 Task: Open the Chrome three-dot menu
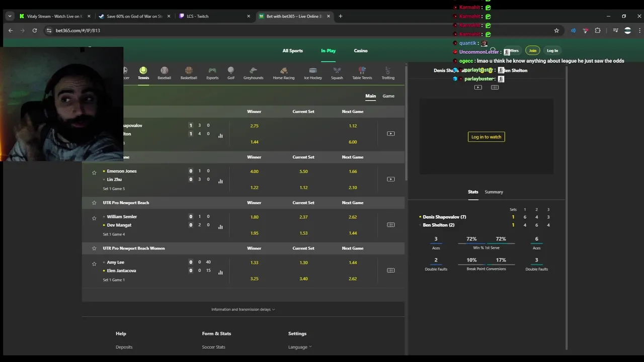(x=639, y=30)
